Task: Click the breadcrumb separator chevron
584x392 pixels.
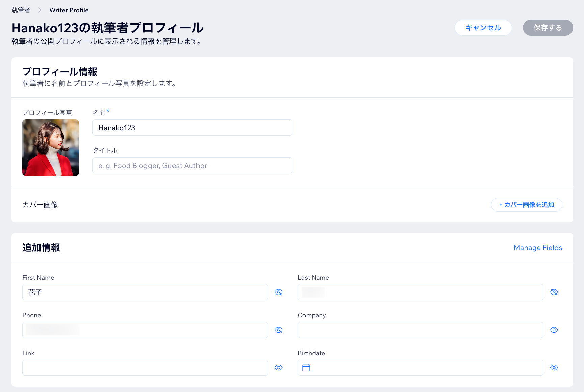Action: [x=39, y=10]
